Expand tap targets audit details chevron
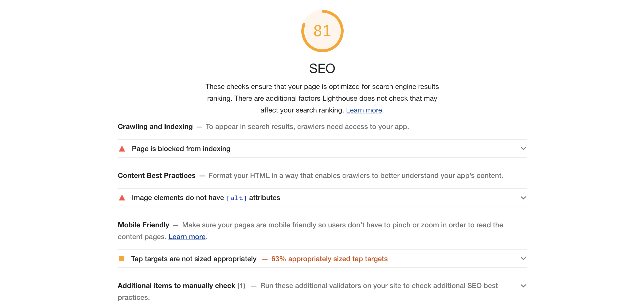Image resolution: width=644 pixels, height=304 pixels. [x=523, y=259]
